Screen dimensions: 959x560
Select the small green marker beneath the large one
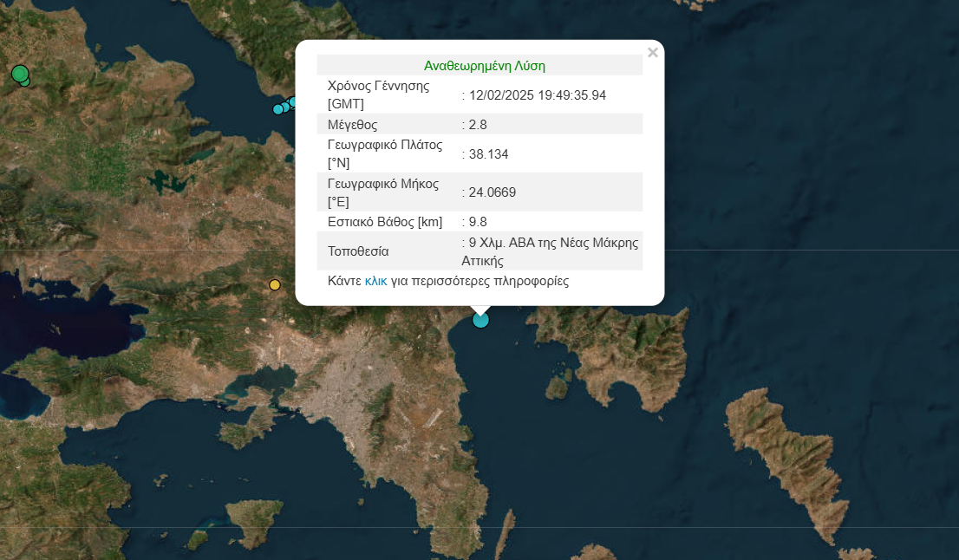[x=25, y=82]
